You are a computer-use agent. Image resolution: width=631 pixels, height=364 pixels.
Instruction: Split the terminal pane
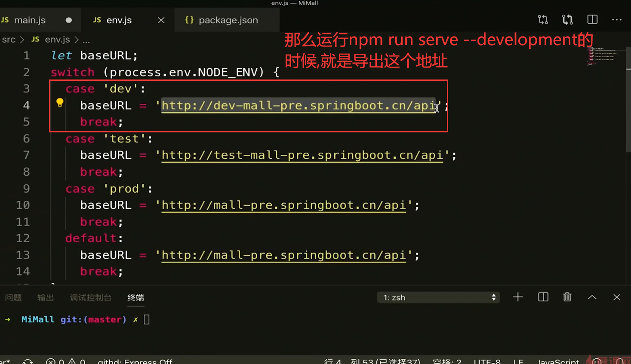pos(543,297)
